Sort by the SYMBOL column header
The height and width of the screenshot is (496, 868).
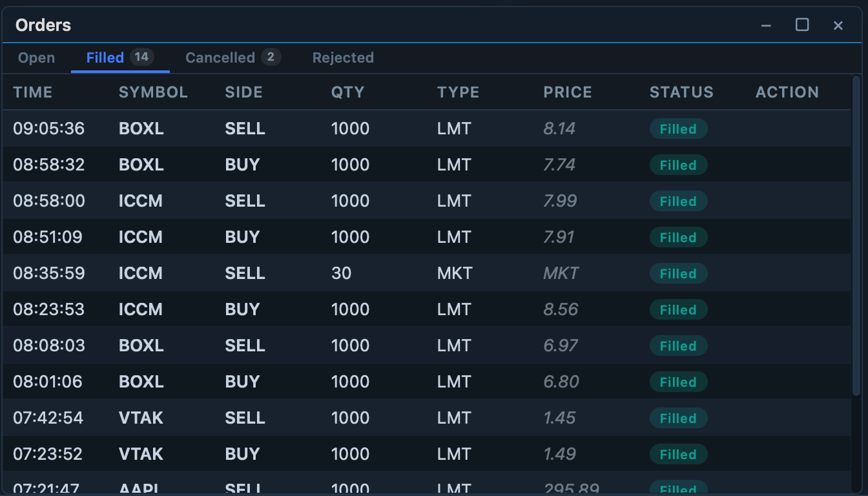(153, 92)
